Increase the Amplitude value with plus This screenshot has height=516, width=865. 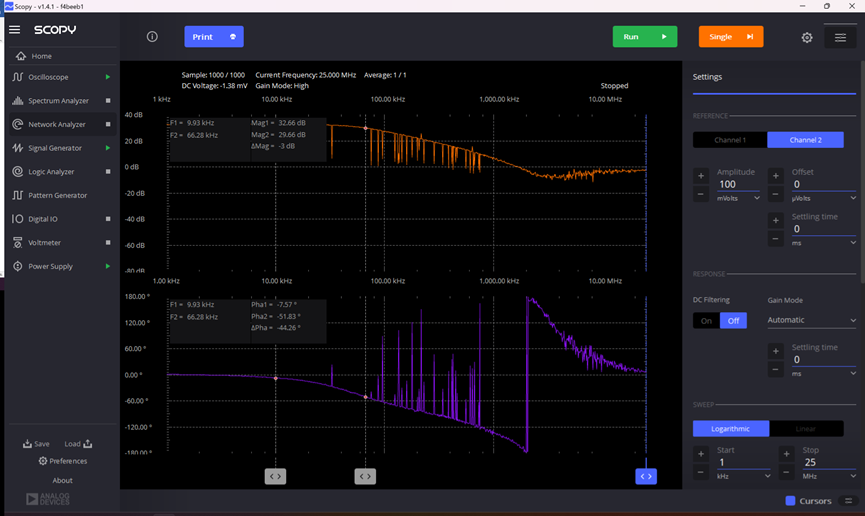click(x=701, y=176)
